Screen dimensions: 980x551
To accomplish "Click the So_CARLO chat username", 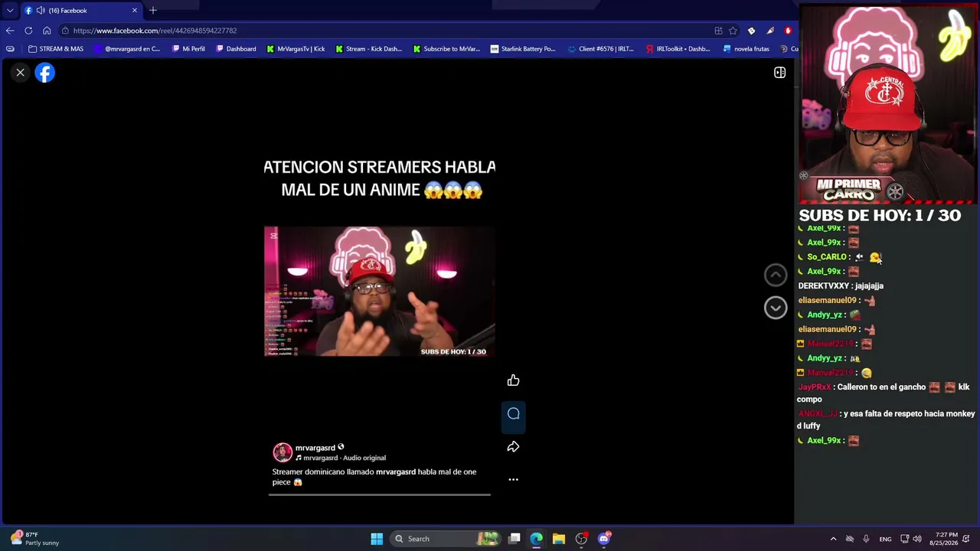I will point(827,257).
